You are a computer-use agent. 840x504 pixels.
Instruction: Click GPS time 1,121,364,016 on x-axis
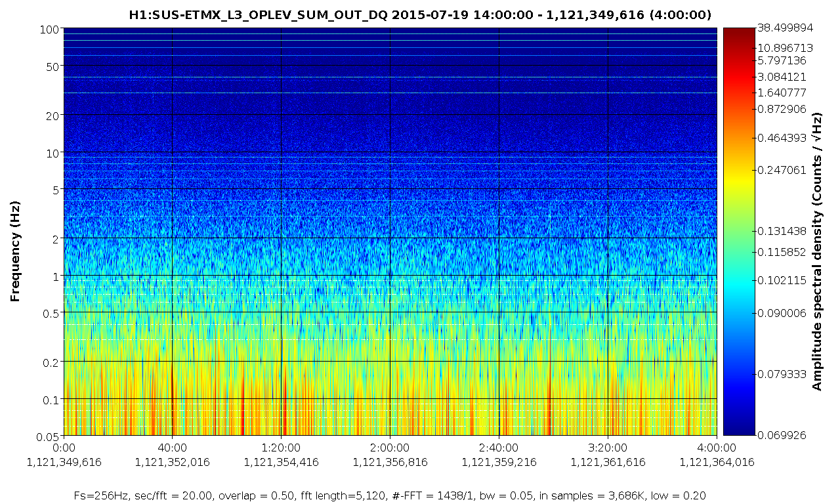[x=717, y=462]
